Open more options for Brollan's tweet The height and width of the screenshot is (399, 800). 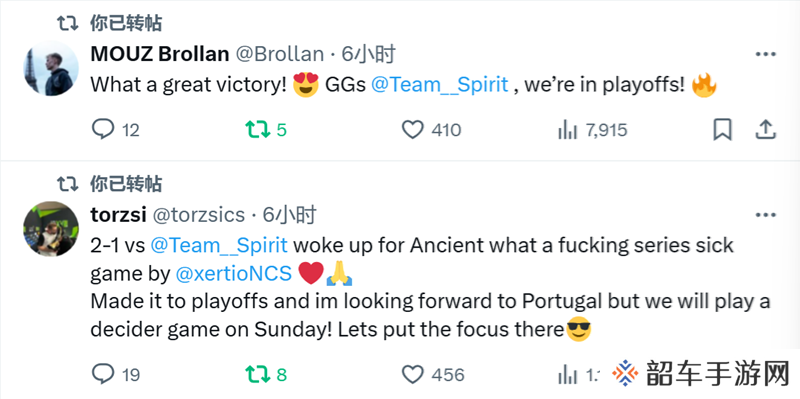coord(765,54)
